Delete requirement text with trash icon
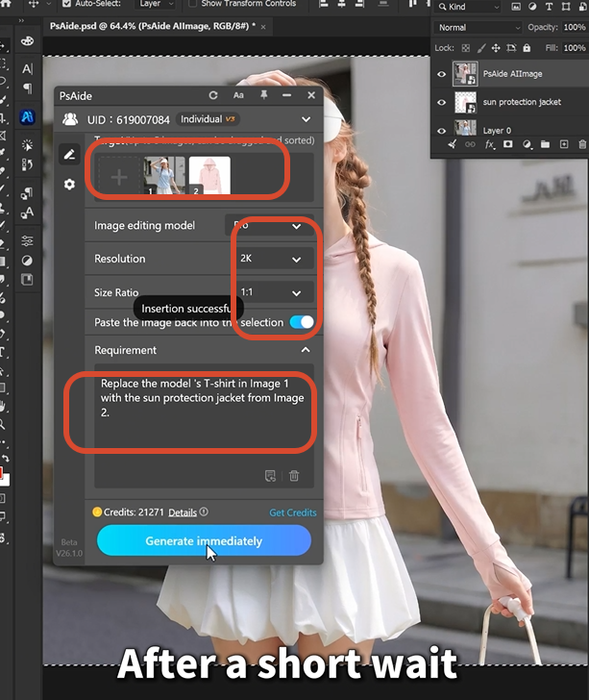 tap(294, 475)
